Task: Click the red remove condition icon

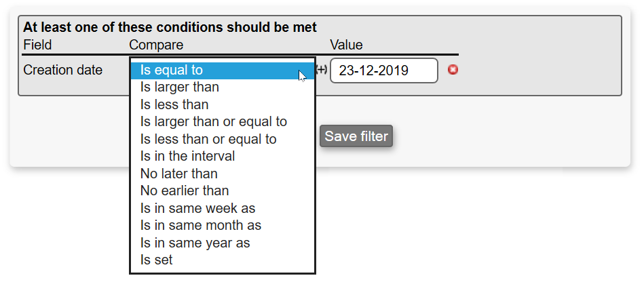Action: (453, 69)
